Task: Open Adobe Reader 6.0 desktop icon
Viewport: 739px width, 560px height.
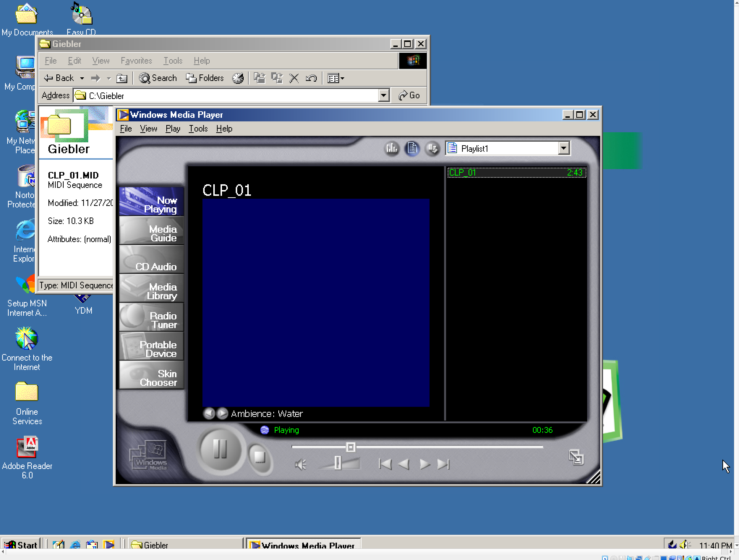Action: tap(27, 457)
